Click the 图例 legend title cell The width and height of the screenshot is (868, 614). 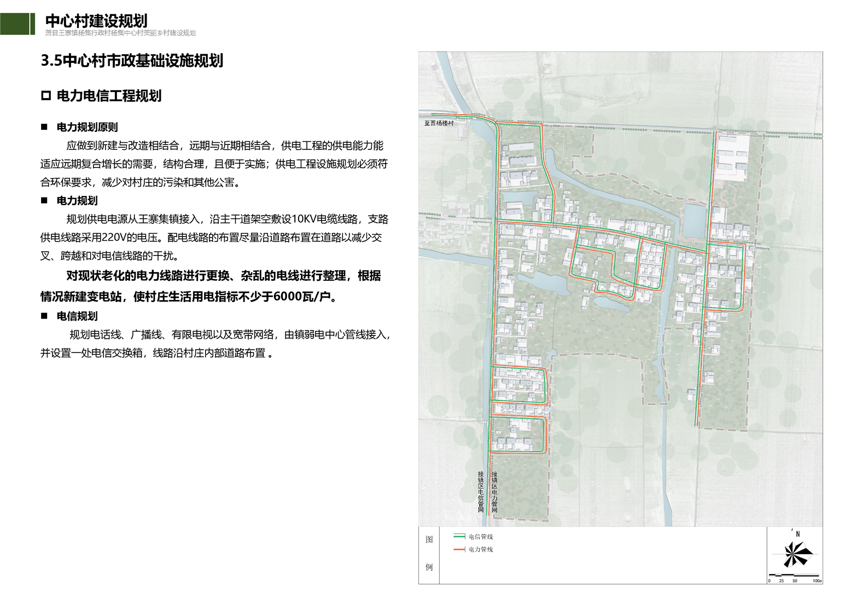click(429, 553)
